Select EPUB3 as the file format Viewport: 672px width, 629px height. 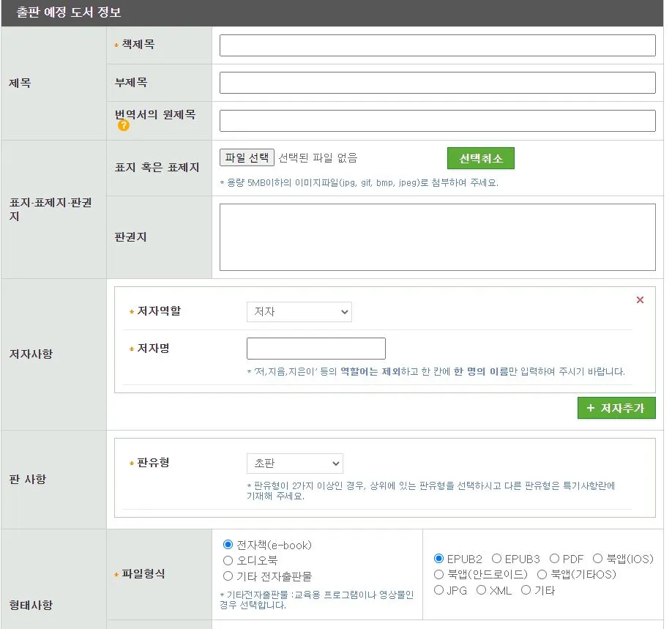(x=497, y=559)
